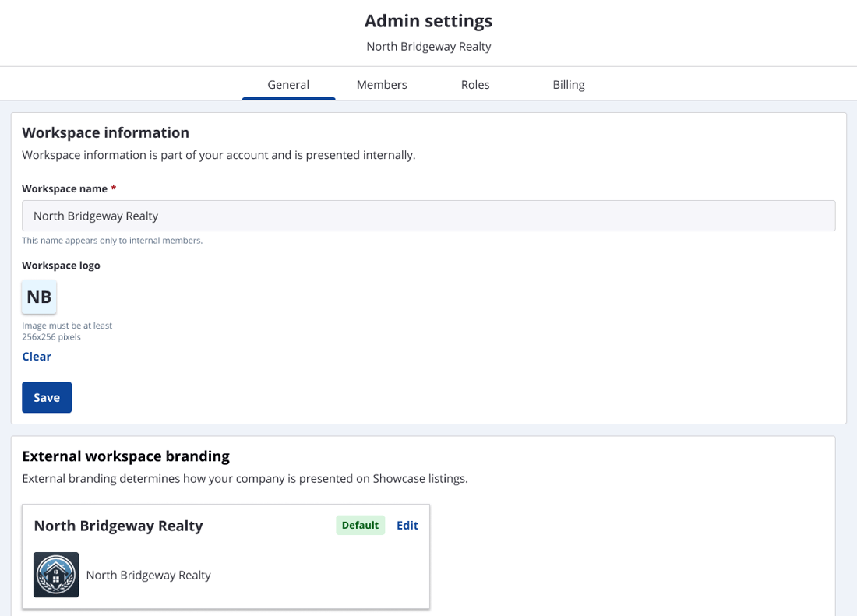Select the General tab
857x616 pixels.
(x=288, y=84)
